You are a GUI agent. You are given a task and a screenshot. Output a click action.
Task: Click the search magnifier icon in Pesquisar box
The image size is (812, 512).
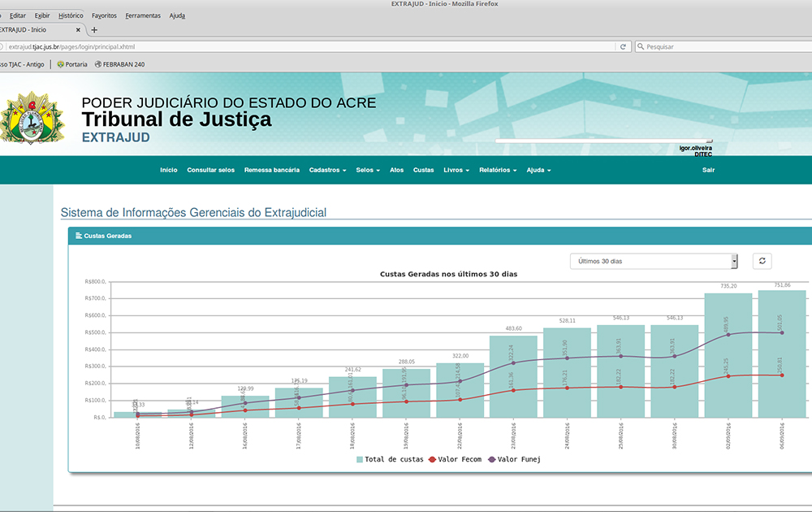(x=641, y=46)
